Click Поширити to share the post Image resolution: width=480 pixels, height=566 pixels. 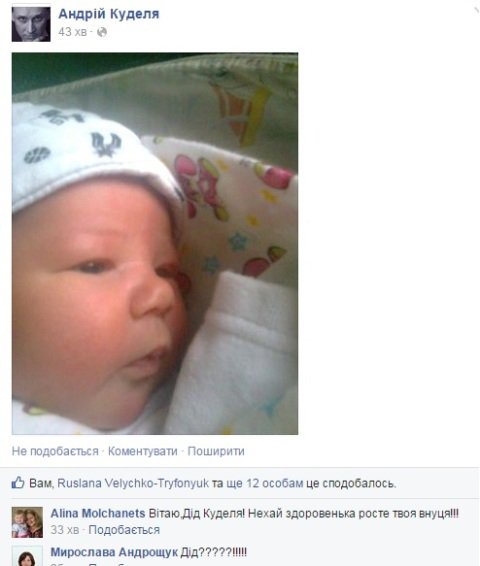[216, 451]
